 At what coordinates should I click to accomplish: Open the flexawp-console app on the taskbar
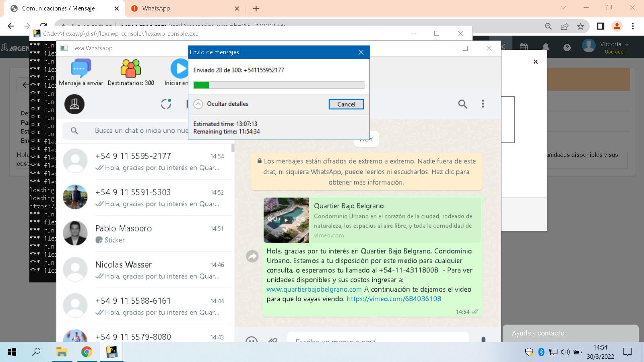(111, 352)
